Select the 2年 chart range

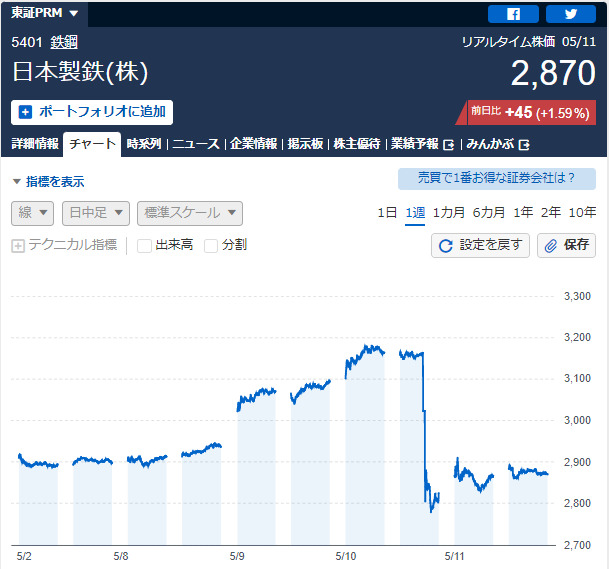tap(551, 213)
